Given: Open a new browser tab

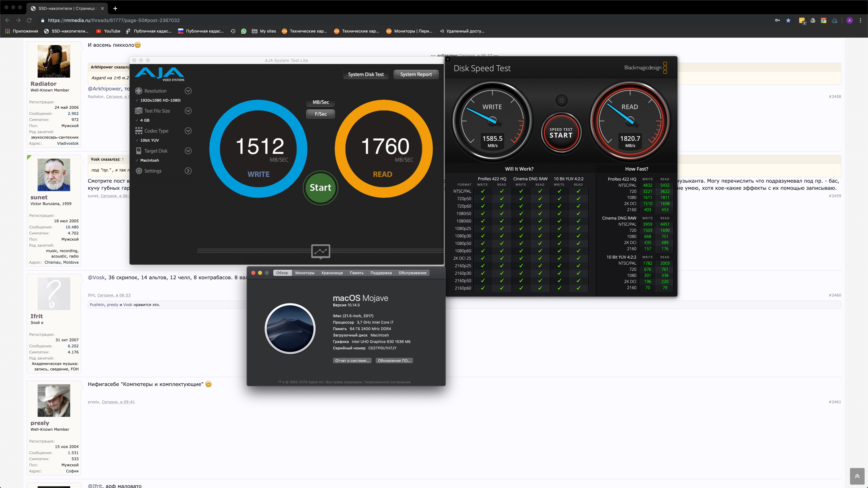Looking at the screenshot, I should [x=115, y=8].
